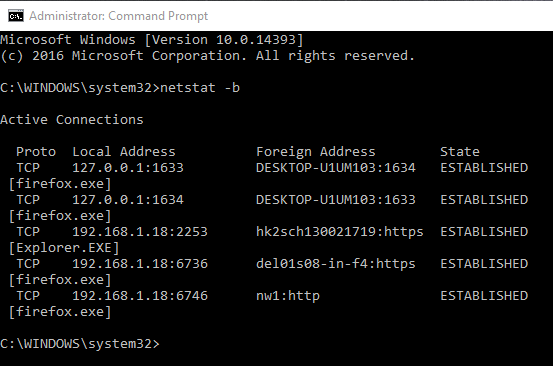Click local address 192.168.1.18:6746
The image size is (553, 366).
[x=140, y=295]
